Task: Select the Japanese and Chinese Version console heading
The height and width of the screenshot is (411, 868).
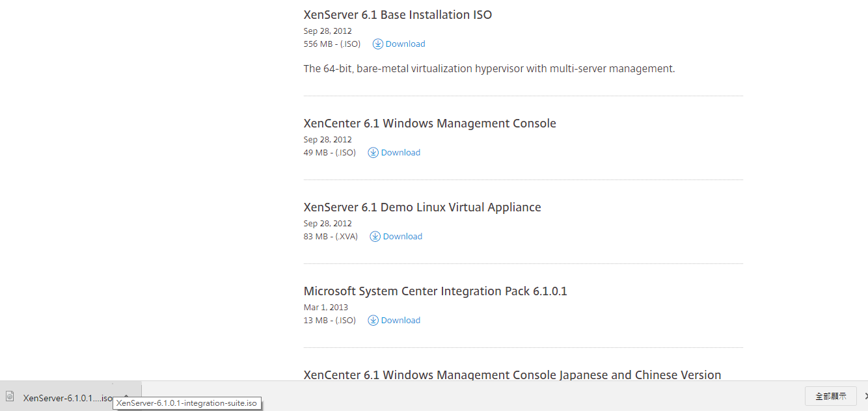Action: point(513,375)
